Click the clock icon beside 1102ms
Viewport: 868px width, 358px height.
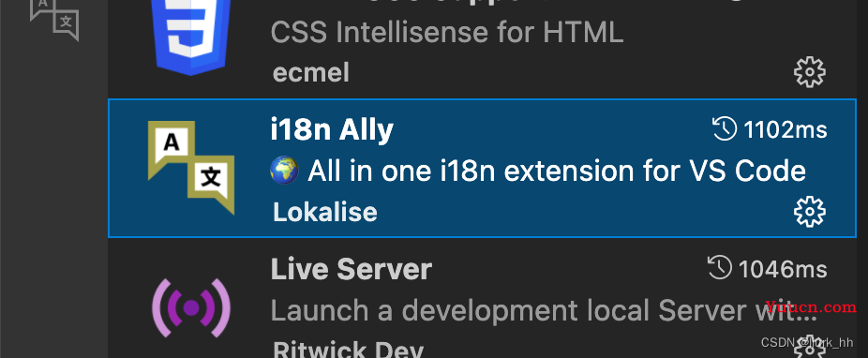[725, 130]
